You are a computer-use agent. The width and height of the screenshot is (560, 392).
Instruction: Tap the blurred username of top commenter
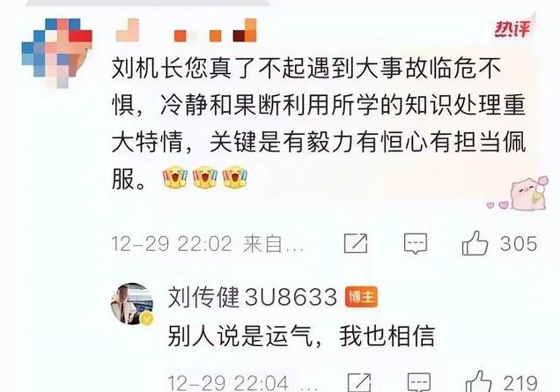[x=186, y=30]
